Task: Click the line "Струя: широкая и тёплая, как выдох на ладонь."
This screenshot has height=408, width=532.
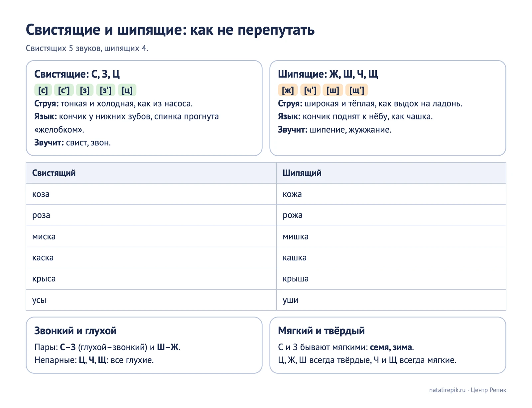Action: pyautogui.click(x=370, y=104)
